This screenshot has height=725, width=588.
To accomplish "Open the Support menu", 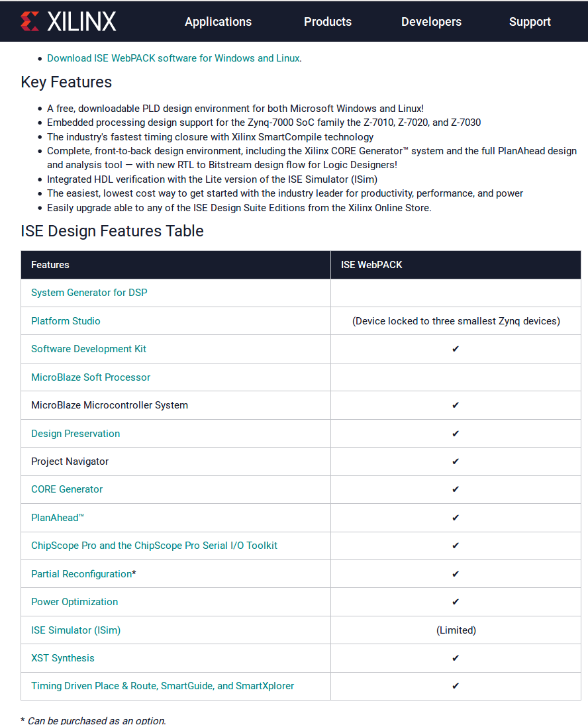I will [530, 22].
